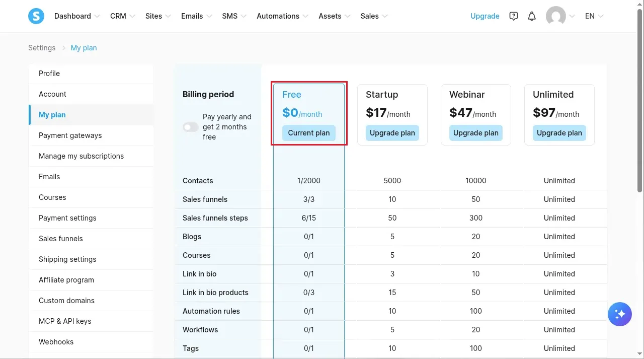
Task: Expand the SMS dropdown menu
Action: [234, 16]
